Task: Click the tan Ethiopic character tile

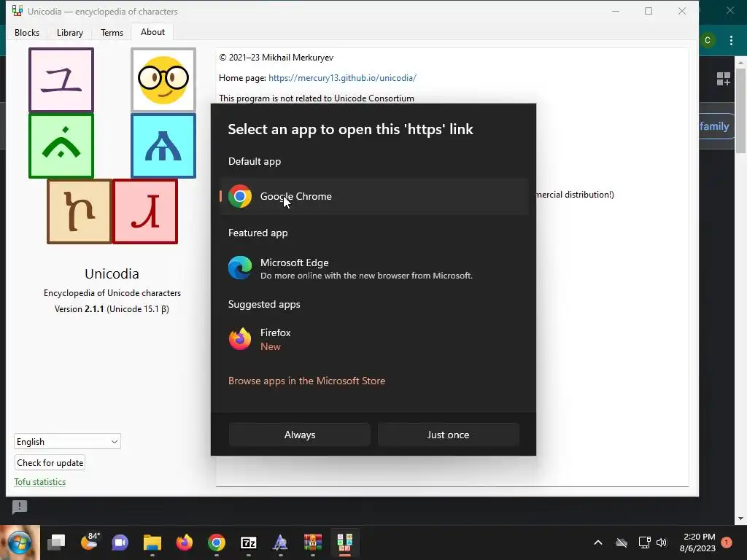Action: (80, 211)
